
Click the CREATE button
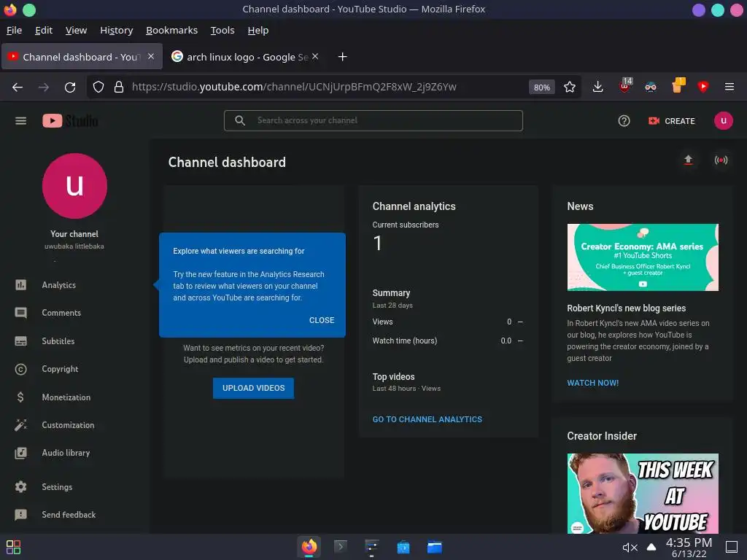point(671,121)
